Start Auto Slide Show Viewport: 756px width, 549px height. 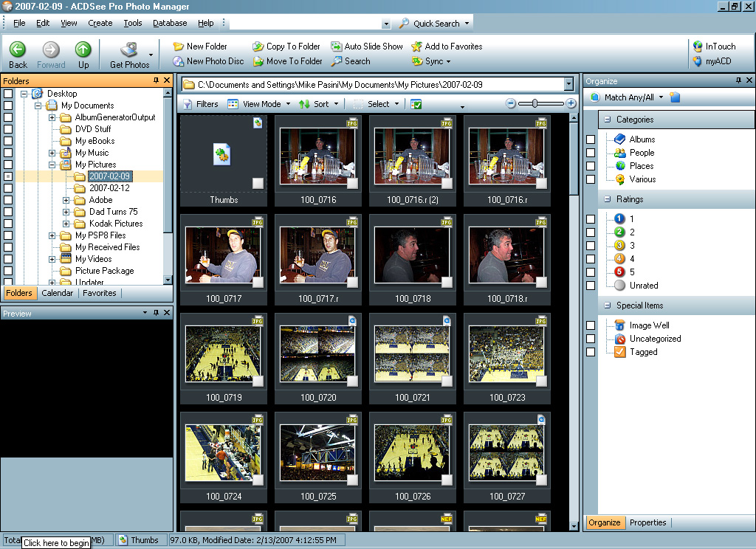[337, 46]
